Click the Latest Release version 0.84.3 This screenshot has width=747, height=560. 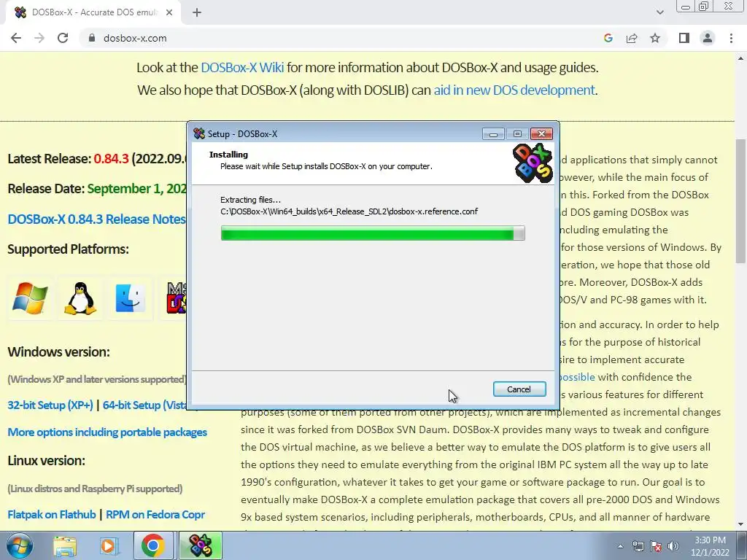click(x=111, y=158)
